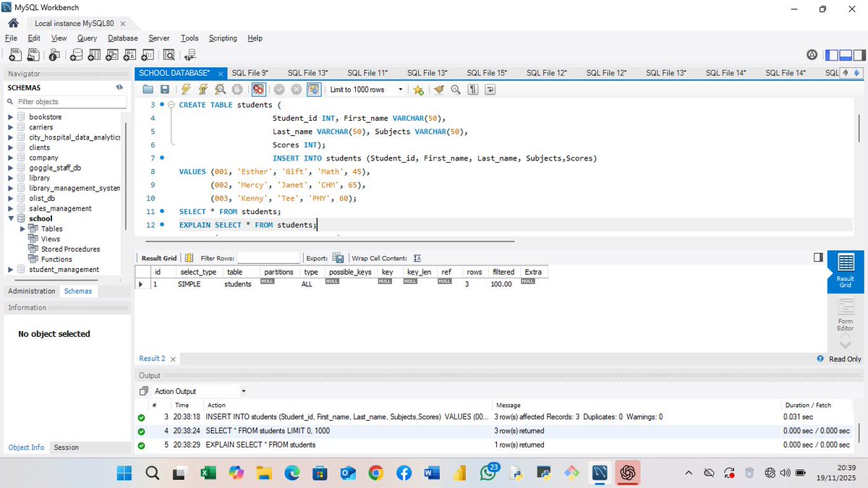Screen dimensions: 868x488
Task: Toggle word wrap in the editor toolbar
Action: [x=490, y=89]
